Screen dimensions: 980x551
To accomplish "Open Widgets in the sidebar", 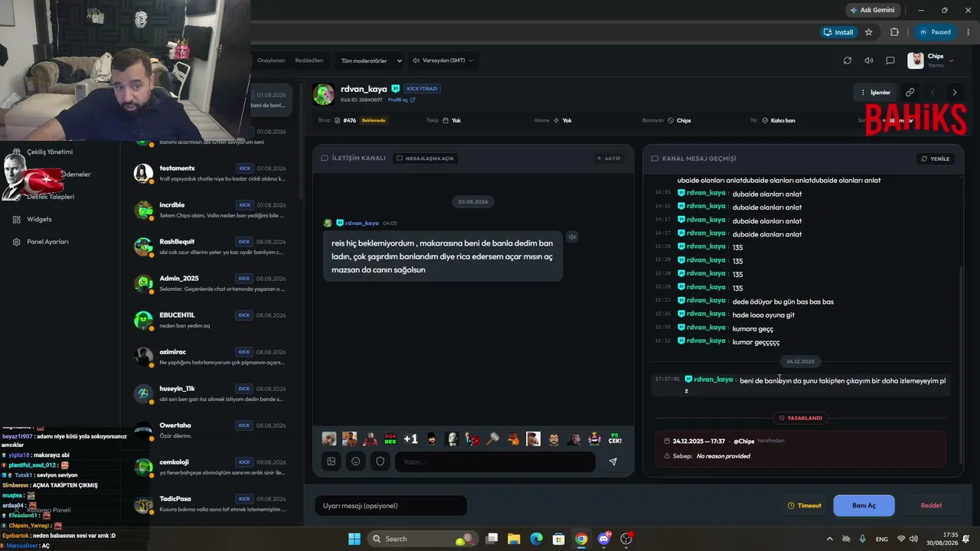I will coord(39,220).
